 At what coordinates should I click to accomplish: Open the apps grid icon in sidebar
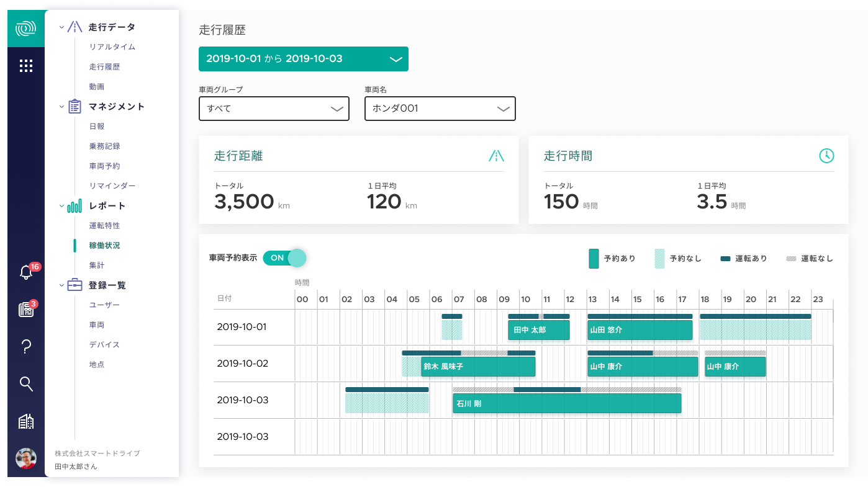click(25, 65)
